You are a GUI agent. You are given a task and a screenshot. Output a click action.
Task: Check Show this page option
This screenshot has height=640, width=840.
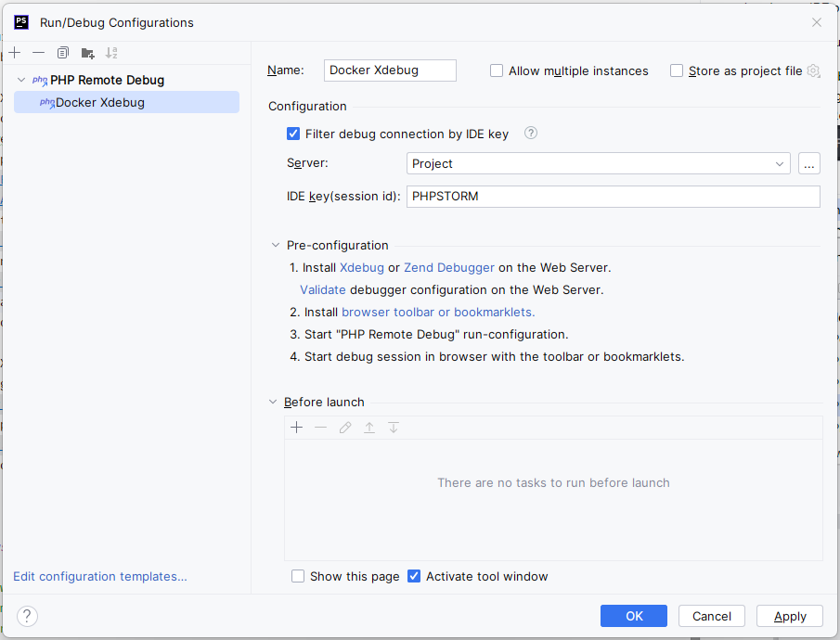[298, 576]
